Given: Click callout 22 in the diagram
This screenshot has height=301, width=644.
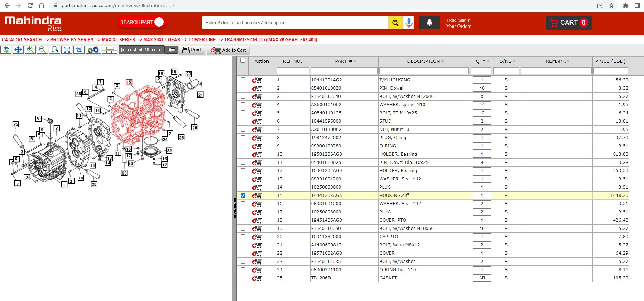Looking at the screenshot, I should point(169,151).
